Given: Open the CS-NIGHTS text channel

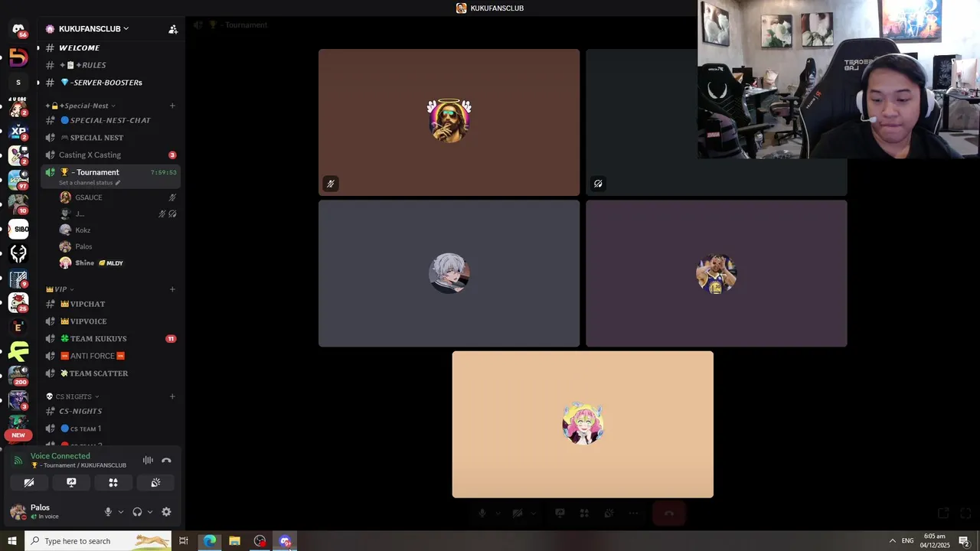Looking at the screenshot, I should 111,411.
